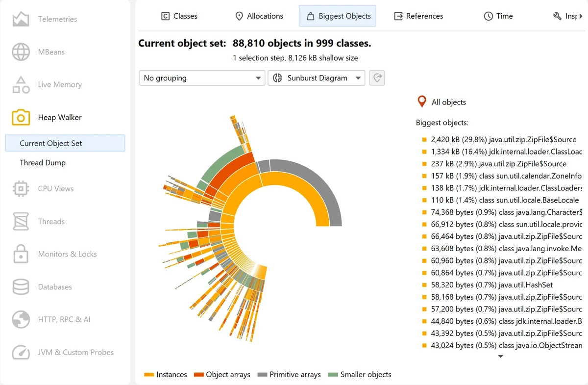Select the 66,464 bytes ZipFile$Source entry
Image resolution: width=588 pixels, height=385 pixels.
502,236
